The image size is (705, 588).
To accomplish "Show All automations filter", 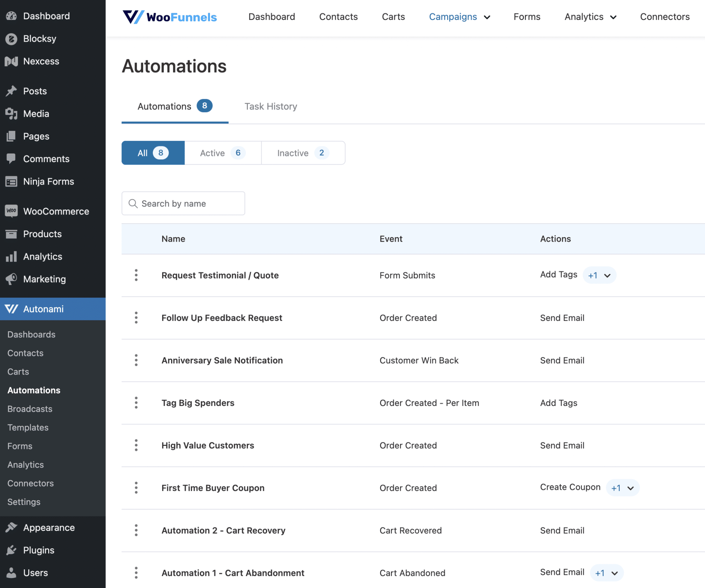I will 153,153.
